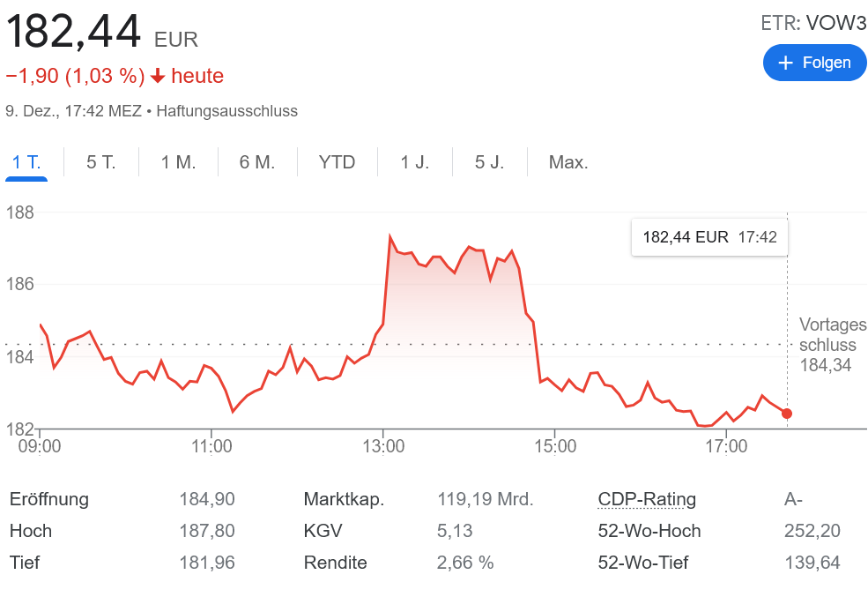Viewport: 868px width, 597px height.
Task: Click the Marktkap. value 119,19 Mrd.
Action: tap(485, 499)
